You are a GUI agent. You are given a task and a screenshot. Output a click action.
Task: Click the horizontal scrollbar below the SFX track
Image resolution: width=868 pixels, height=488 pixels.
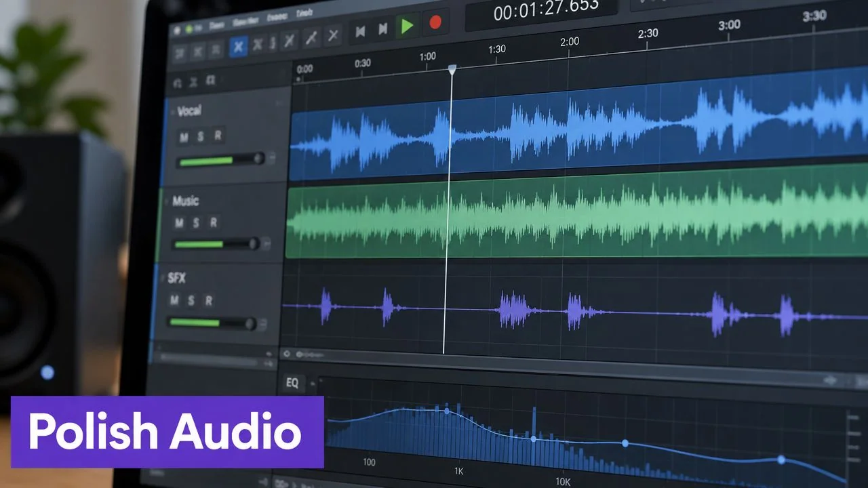tap(574, 367)
